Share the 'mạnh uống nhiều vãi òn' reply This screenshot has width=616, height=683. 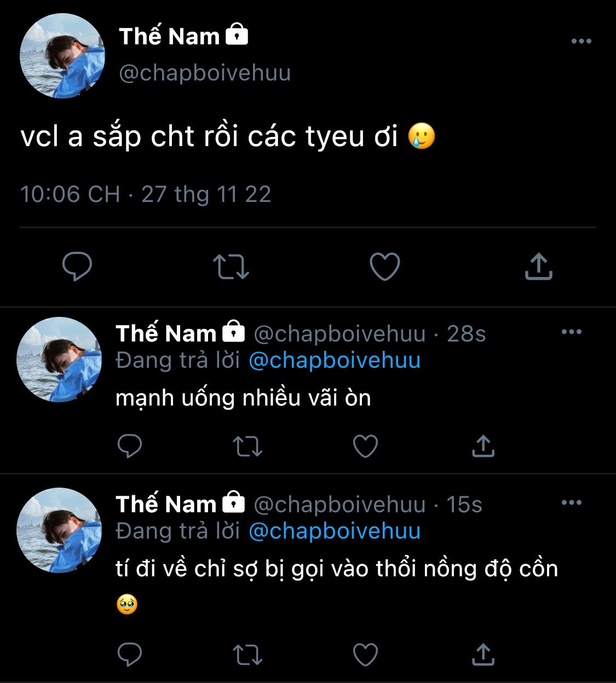point(483,446)
